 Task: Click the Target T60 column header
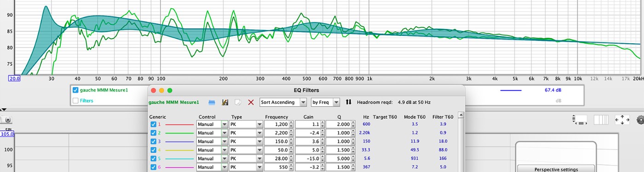tap(385, 117)
